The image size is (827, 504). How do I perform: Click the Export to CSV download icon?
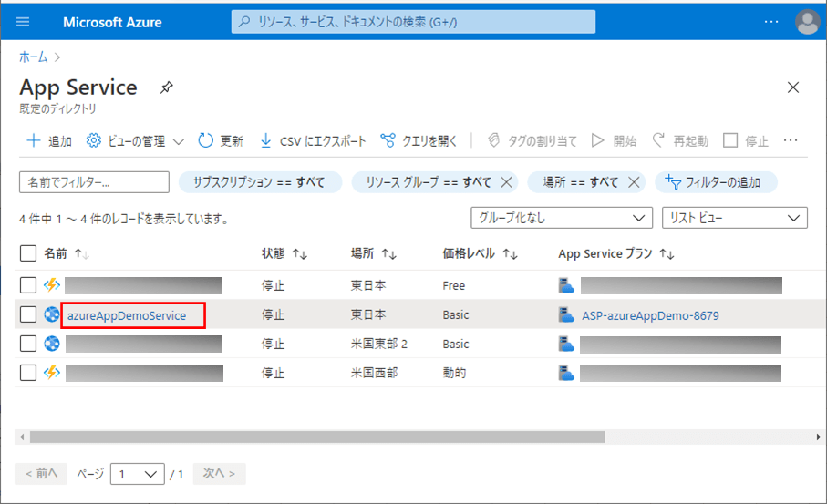pyautogui.click(x=266, y=140)
